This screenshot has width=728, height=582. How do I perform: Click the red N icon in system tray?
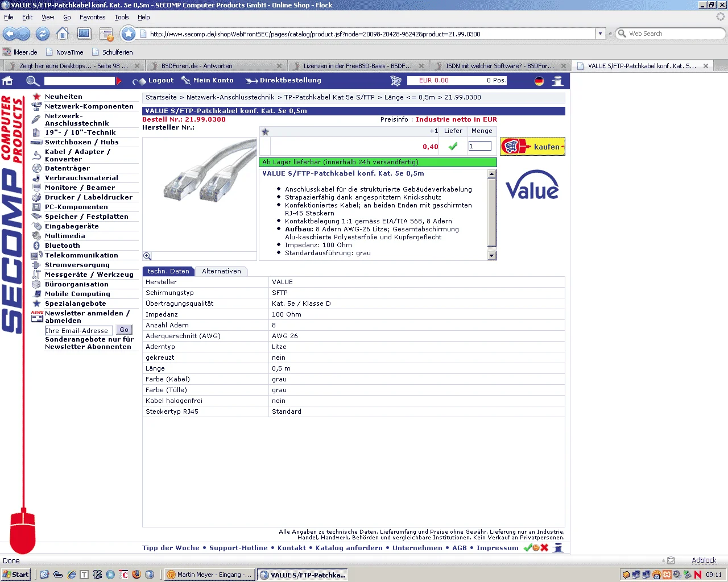698,575
